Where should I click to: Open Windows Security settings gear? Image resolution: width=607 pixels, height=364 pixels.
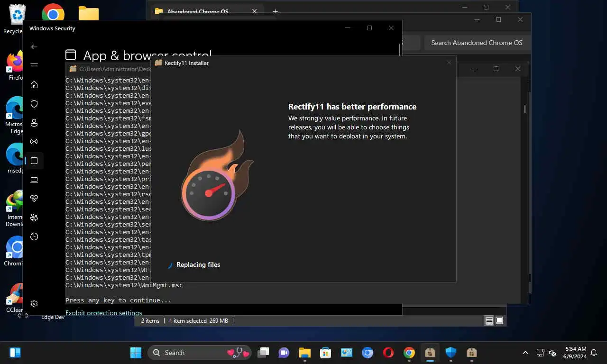34,304
